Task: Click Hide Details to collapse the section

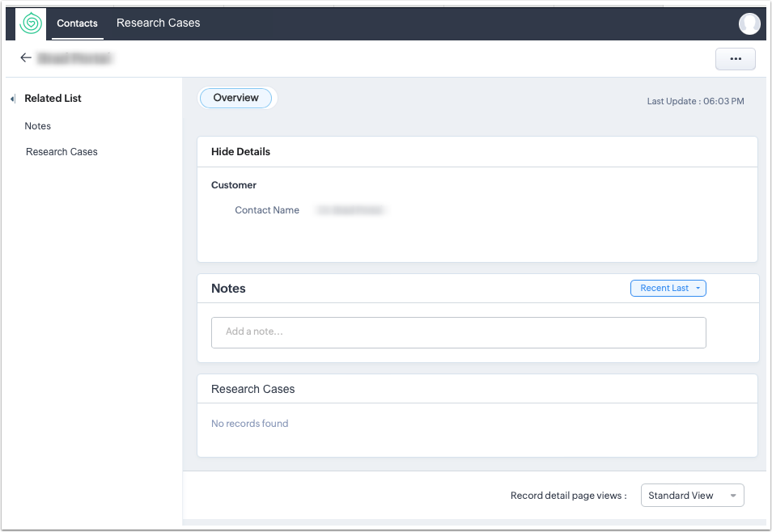Action: coord(241,151)
